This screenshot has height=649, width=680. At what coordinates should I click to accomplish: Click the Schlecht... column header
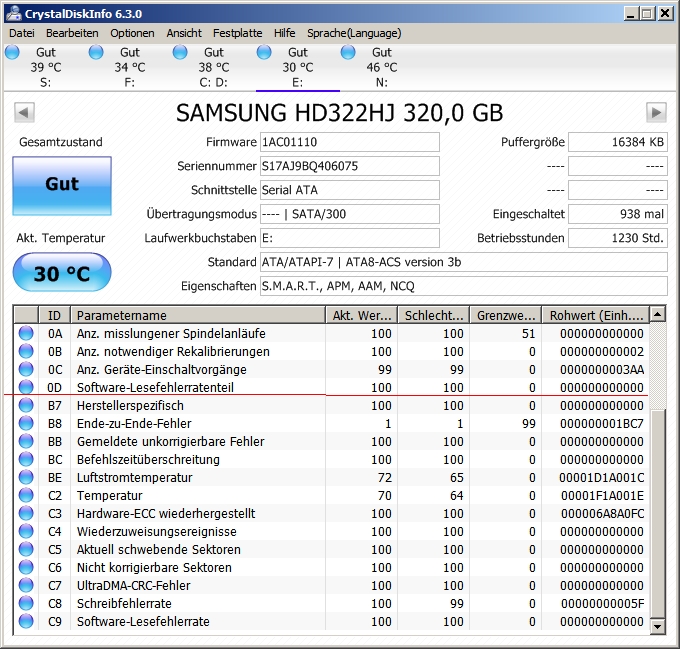(434, 315)
